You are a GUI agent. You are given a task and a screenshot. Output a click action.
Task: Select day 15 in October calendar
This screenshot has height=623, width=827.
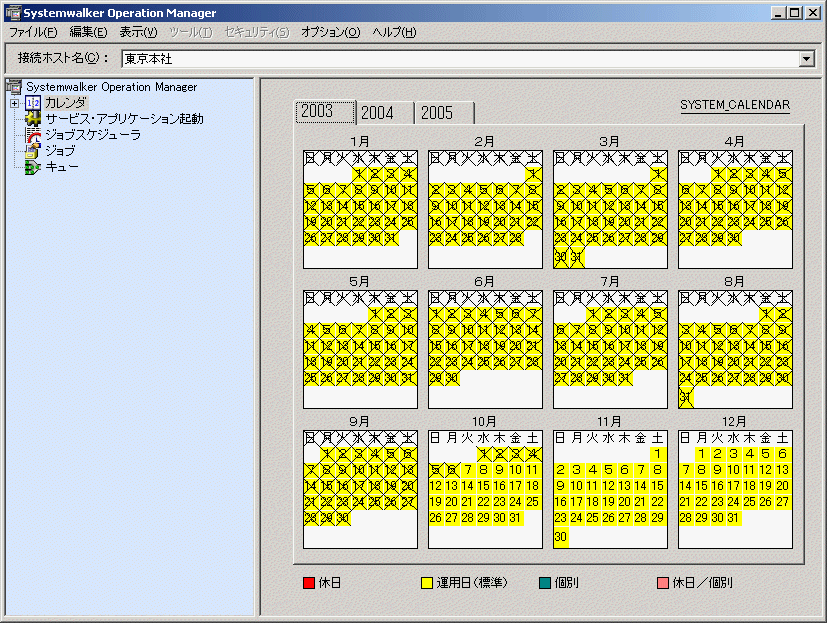coord(484,486)
